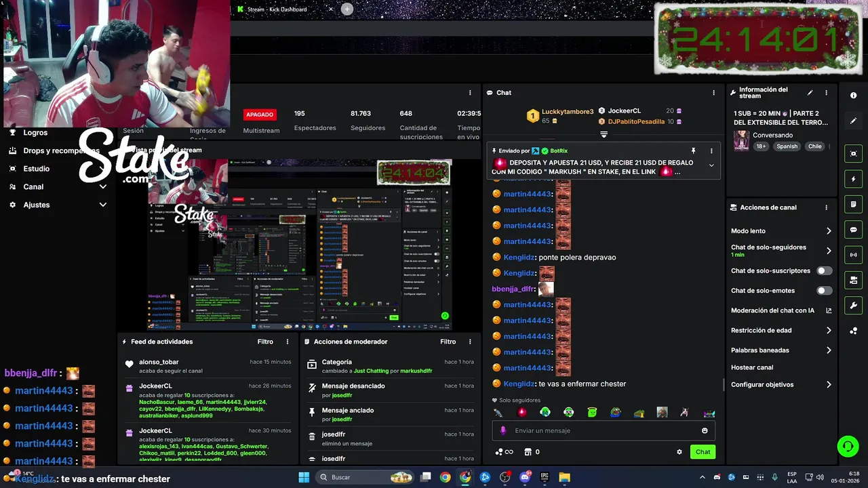Click the infinity points icon below chat
The height and width of the screenshot is (488, 868).
[x=504, y=452]
